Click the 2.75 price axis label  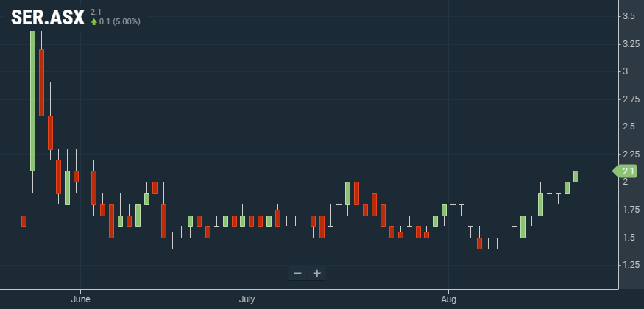pos(631,99)
